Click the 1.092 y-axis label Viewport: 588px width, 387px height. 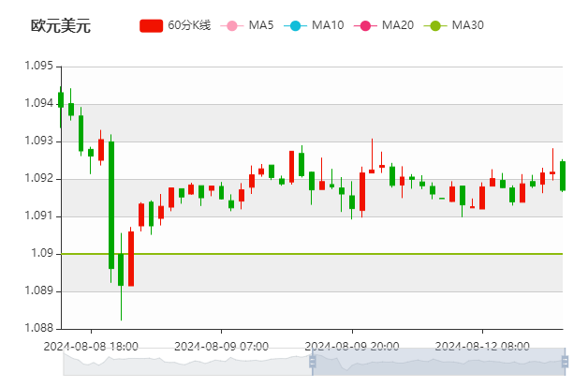[39, 178]
